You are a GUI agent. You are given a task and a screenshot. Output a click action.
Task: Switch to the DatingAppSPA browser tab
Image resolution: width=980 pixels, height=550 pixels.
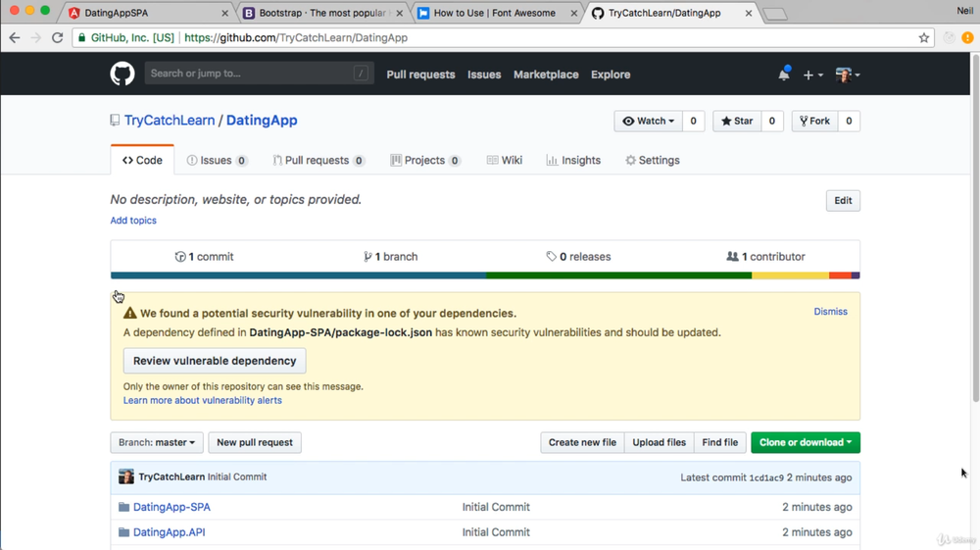(x=149, y=13)
